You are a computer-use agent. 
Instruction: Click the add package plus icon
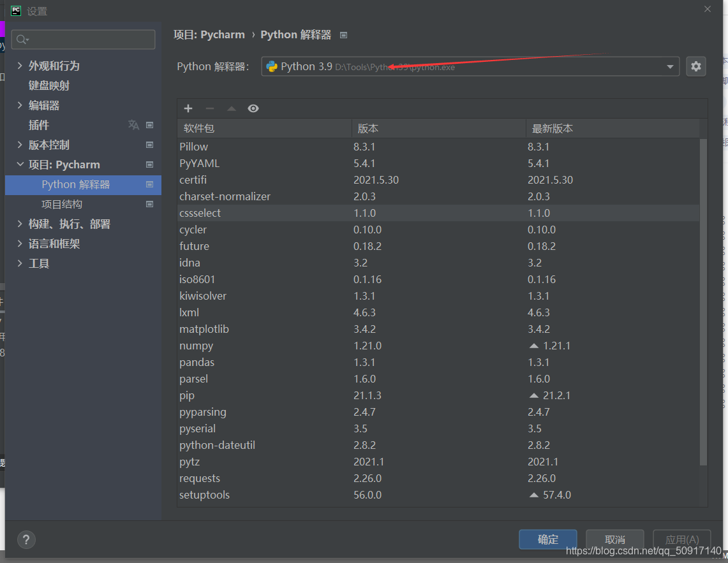coord(188,108)
